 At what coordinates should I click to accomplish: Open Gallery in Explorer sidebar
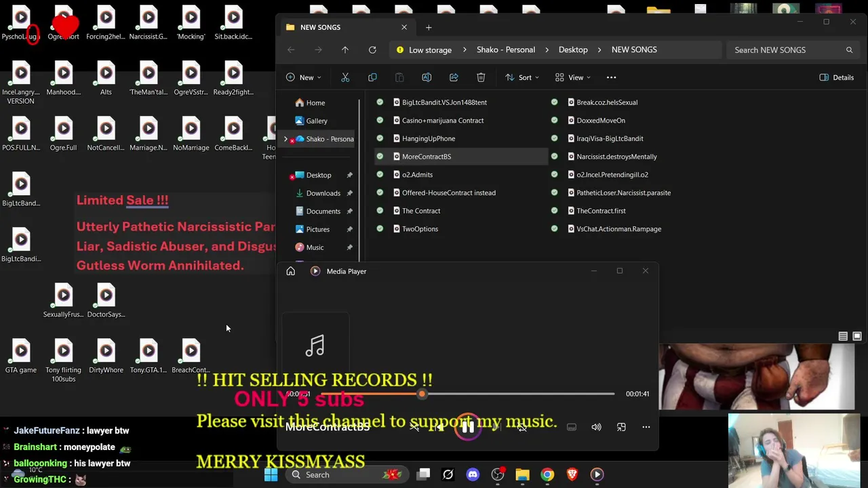[x=317, y=121]
